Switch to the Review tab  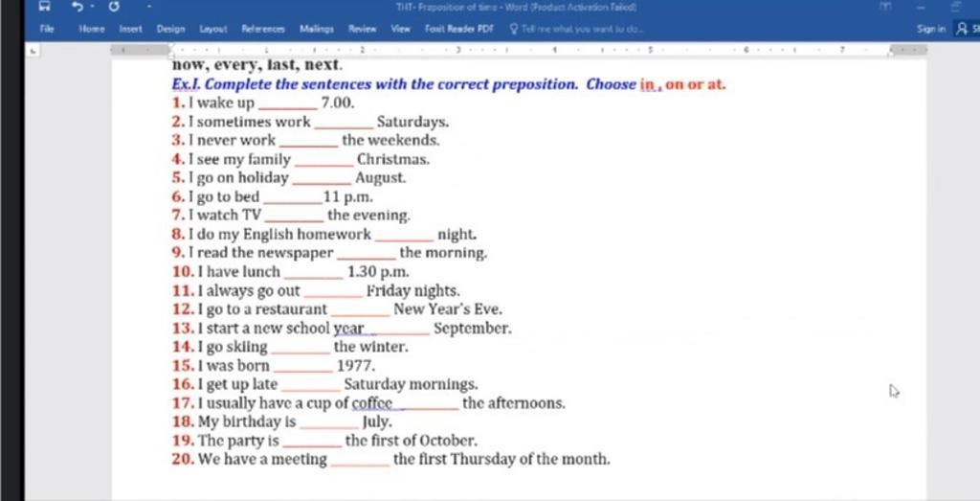[363, 29]
